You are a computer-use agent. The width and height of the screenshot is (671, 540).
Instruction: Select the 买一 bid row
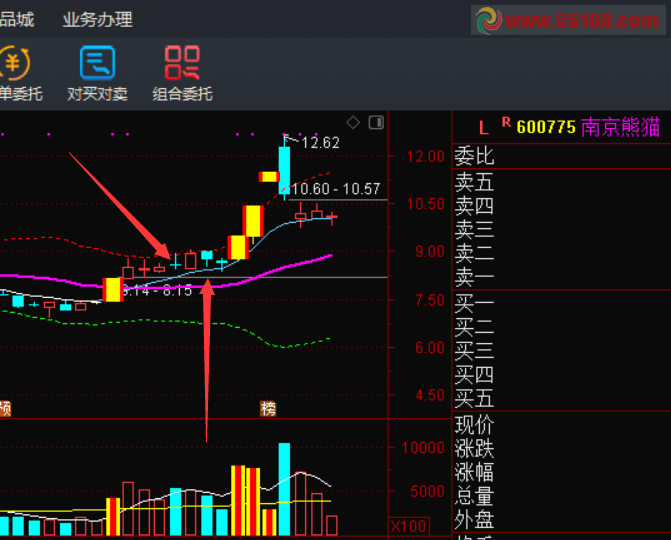pos(475,302)
